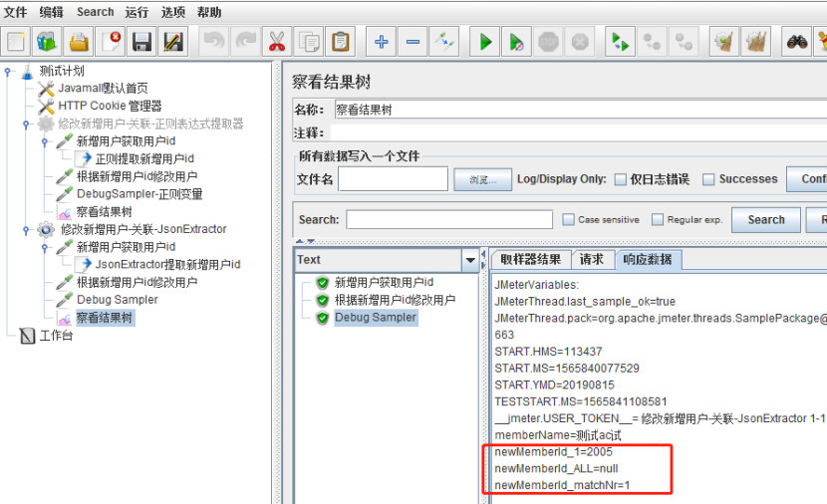Enable the Successes checkbox
The image size is (827, 504).
tap(708, 179)
